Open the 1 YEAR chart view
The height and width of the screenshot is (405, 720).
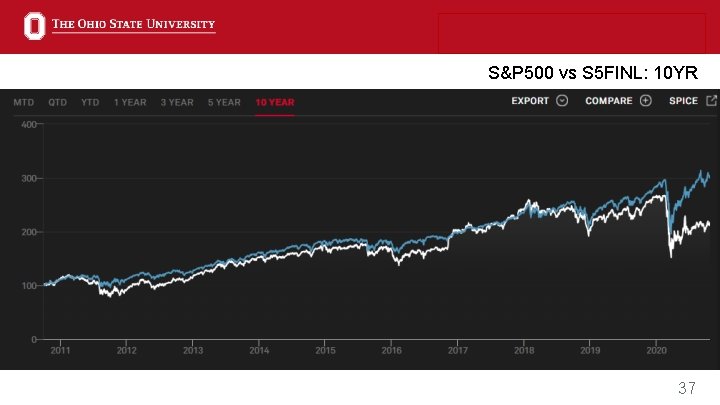130,102
